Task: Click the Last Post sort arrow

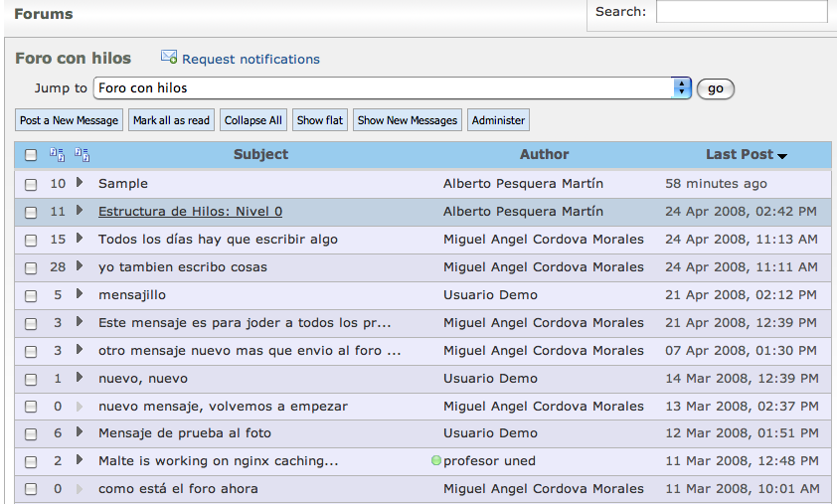Action: [782, 156]
